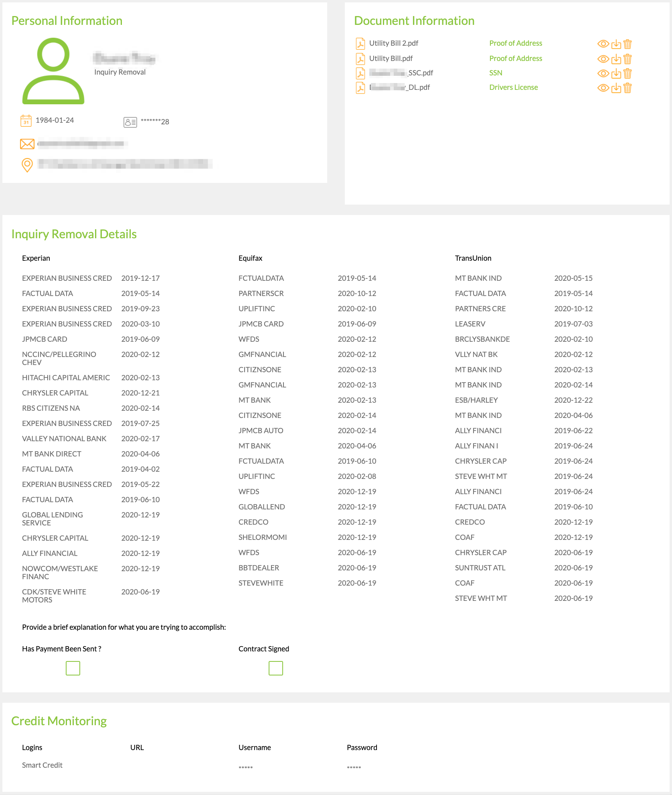Check the Has Payment Been Sent box

73,668
